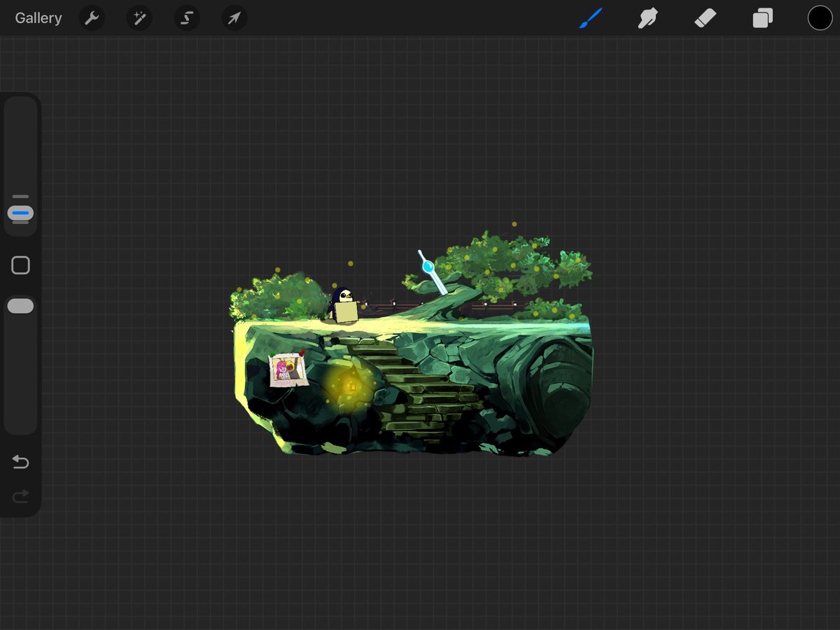
Task: Activate the Selection tool
Action: click(x=187, y=18)
